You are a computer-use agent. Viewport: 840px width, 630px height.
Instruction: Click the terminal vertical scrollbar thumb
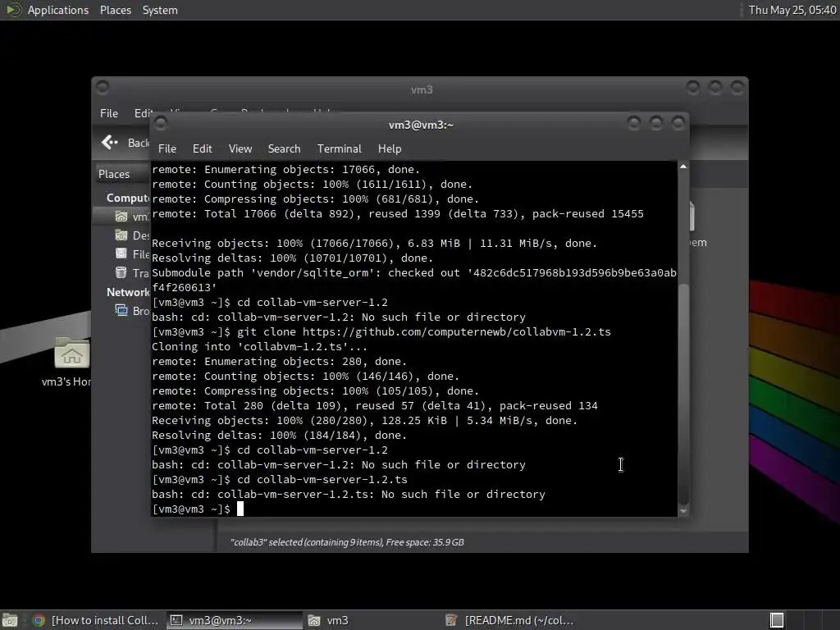(683, 394)
